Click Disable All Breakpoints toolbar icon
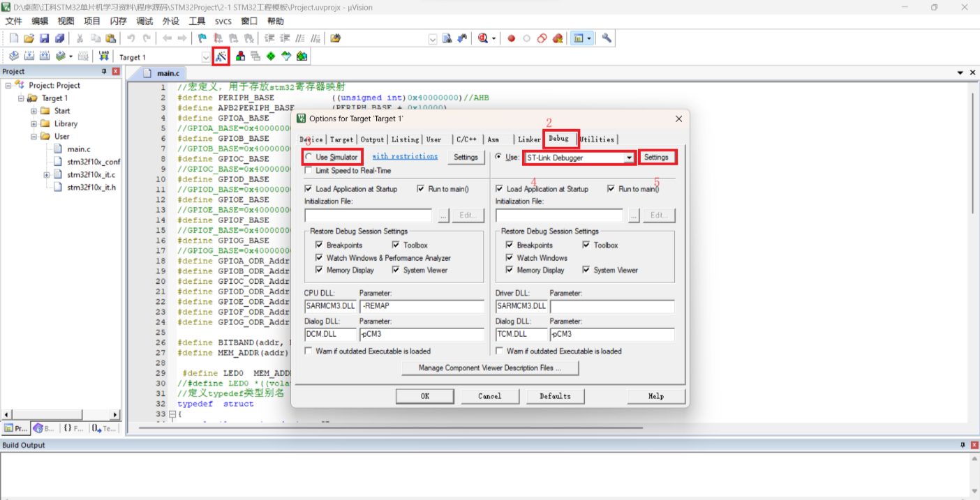The width and height of the screenshot is (980, 500). [542, 38]
